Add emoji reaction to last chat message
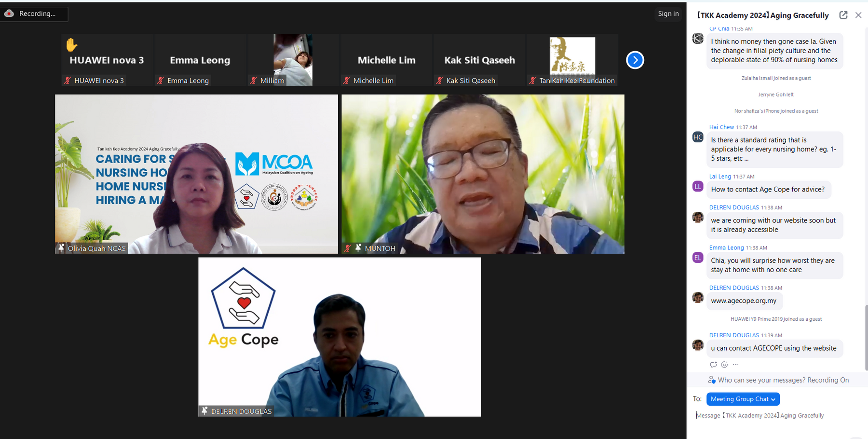 pos(724,365)
